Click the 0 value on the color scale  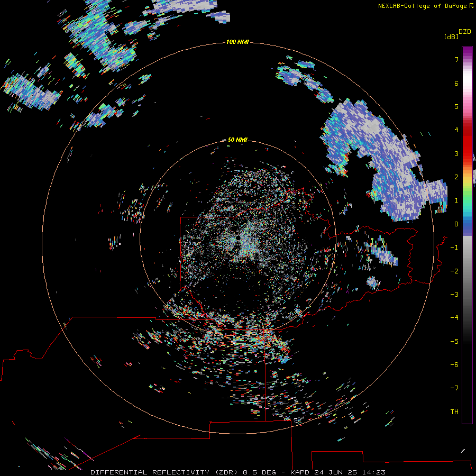[456, 224]
